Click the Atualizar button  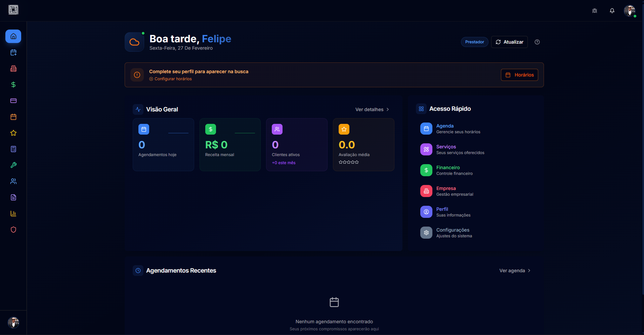click(509, 42)
